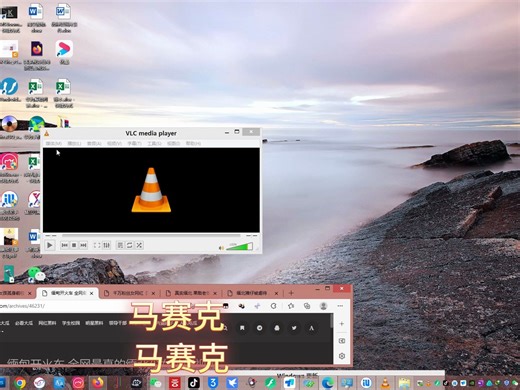
Task: Skip to previous media in VLC
Action: 64,245
